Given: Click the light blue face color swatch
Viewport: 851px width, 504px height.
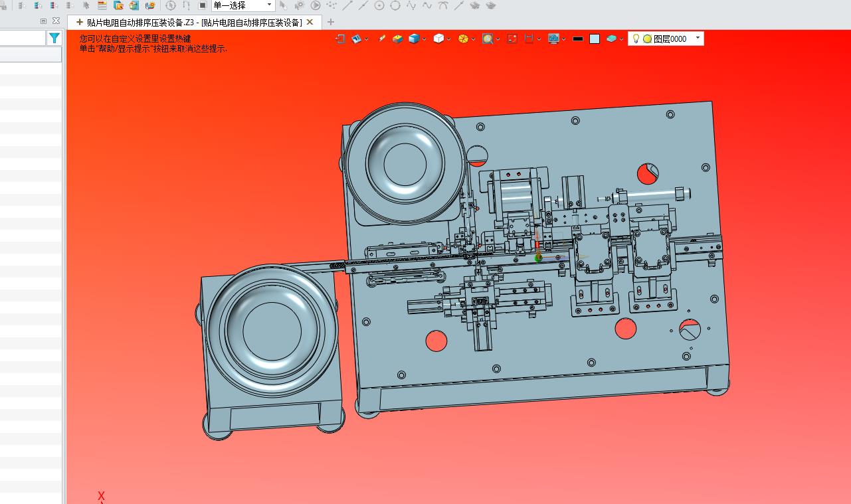Looking at the screenshot, I should point(595,39).
